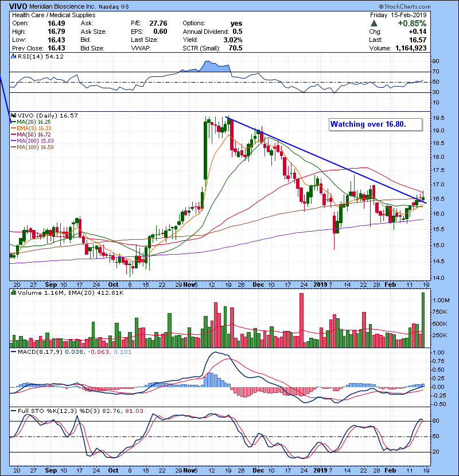Screen dimensions: 459x476
Task: Click the Yield value 3.02%
Action: [x=233, y=40]
